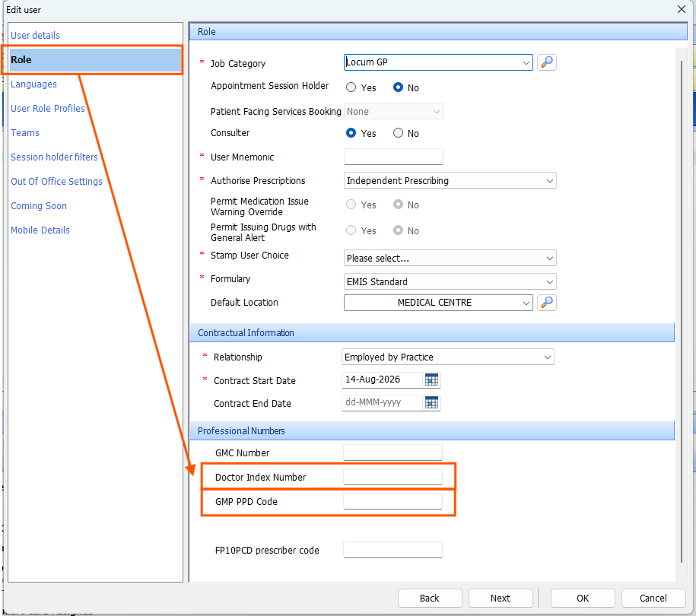
Task: Set Consulter to No
Action: 398,133
